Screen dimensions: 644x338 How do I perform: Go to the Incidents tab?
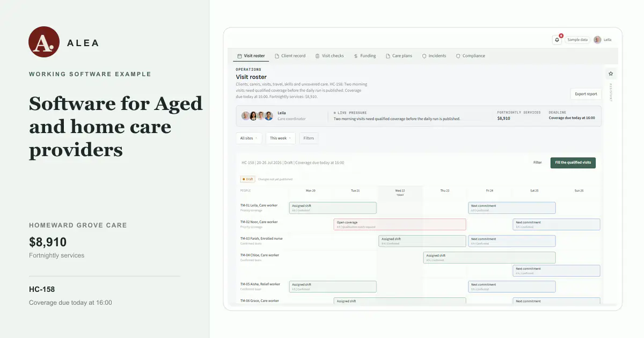(x=434, y=56)
